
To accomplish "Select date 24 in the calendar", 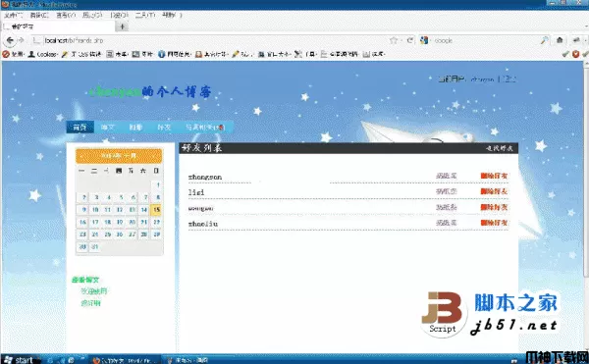I will [x=95, y=234].
